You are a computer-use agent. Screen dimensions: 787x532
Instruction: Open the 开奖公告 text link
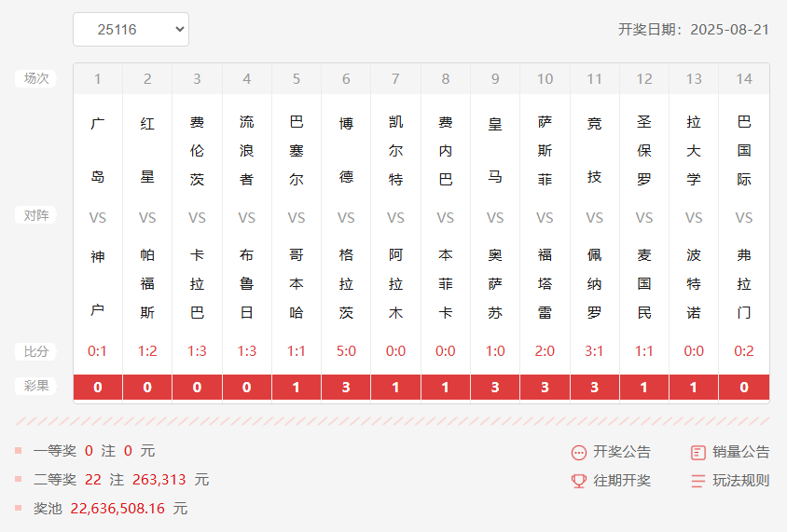click(x=622, y=452)
